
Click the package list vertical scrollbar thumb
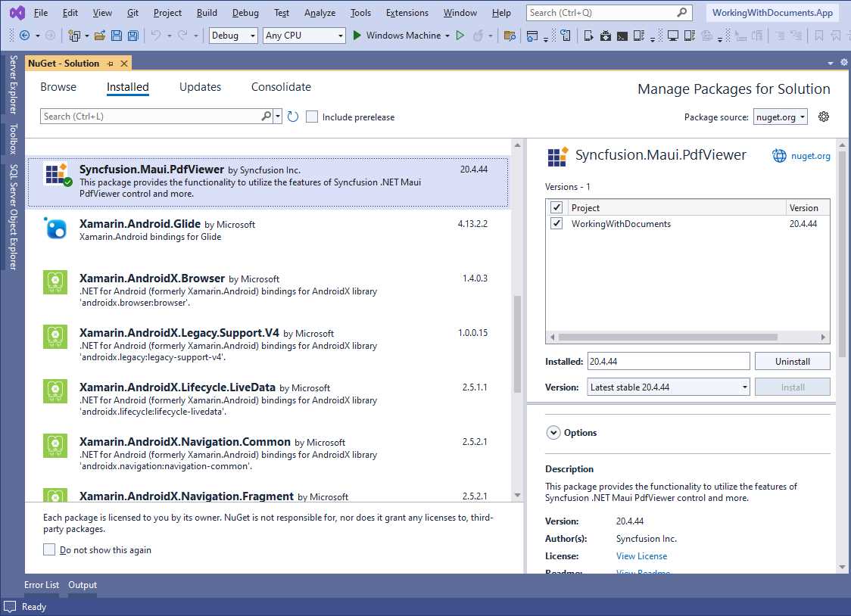pos(517,344)
